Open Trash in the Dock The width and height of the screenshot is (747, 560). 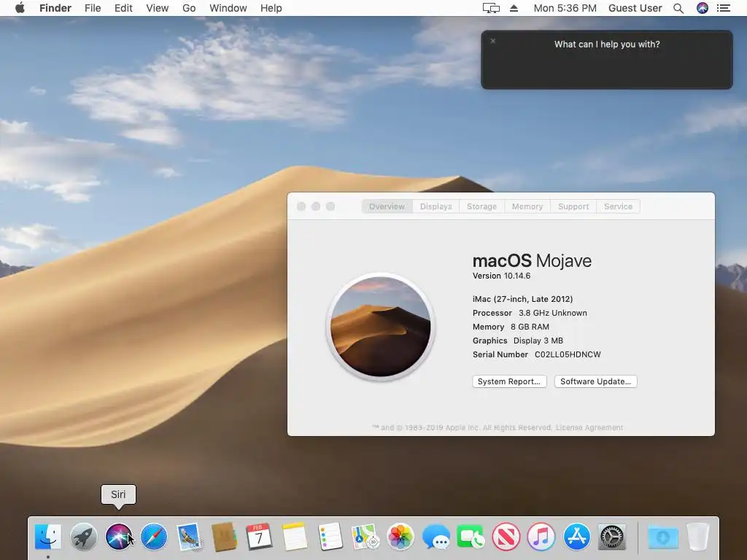click(x=698, y=537)
